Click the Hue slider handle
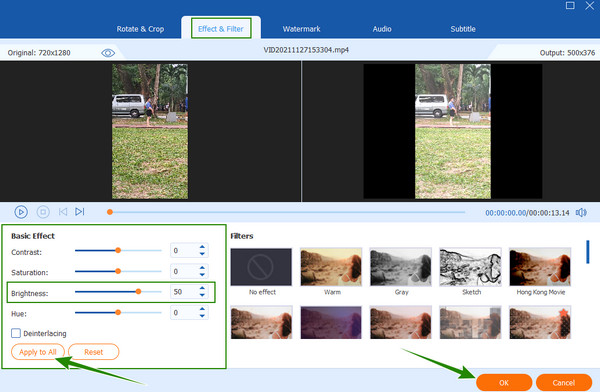Screen dimensions: 600x392 (118, 312)
